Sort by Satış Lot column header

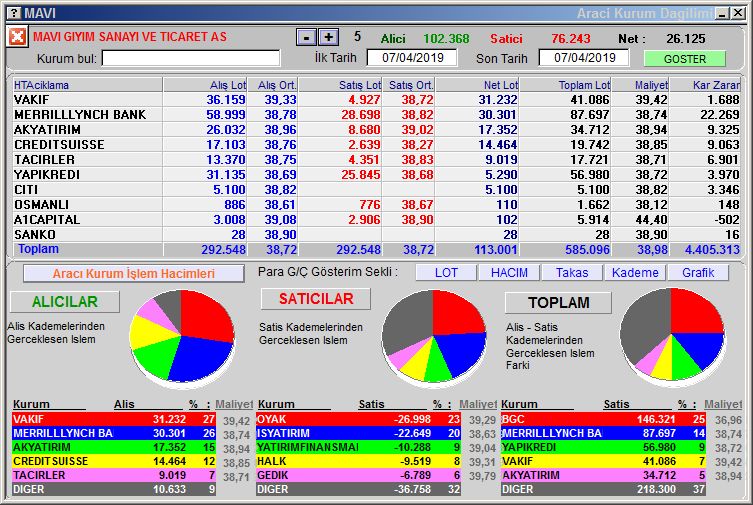340,85
